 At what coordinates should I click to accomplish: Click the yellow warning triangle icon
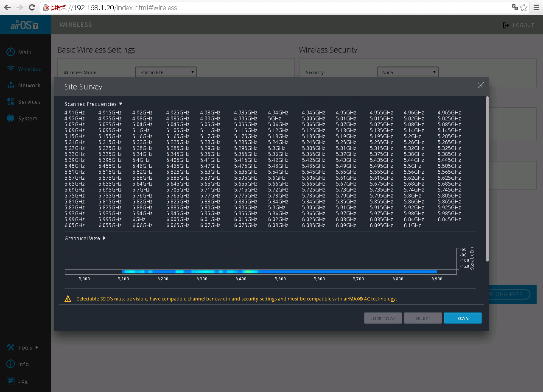tap(68, 299)
